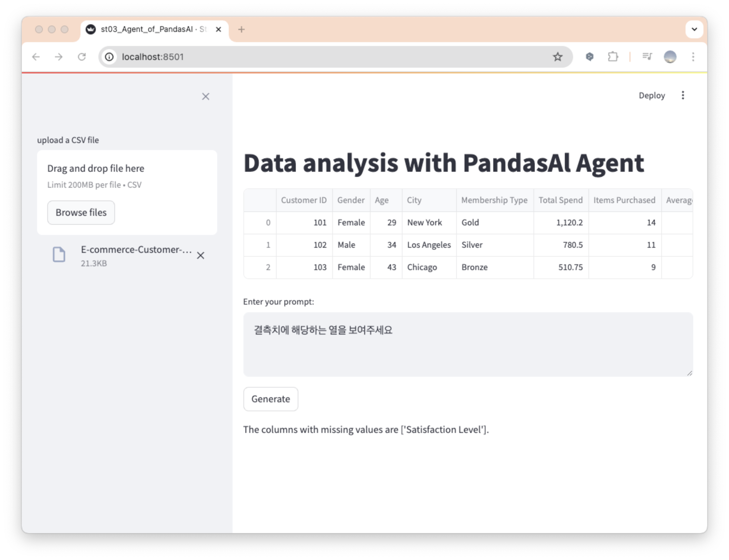Close the sidebar with X icon
Image resolution: width=729 pixels, height=560 pixels.
(x=205, y=97)
